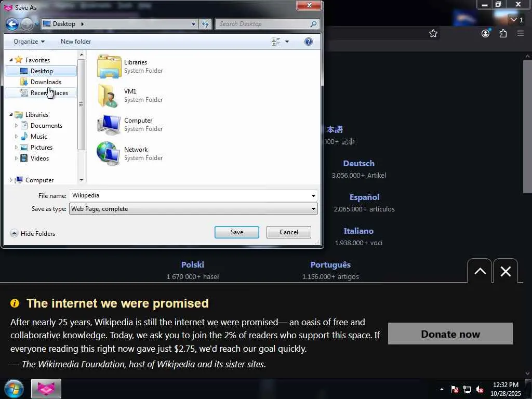Click the change view icon in dialog toolbar
The width and height of the screenshot is (532, 399).
click(276, 42)
